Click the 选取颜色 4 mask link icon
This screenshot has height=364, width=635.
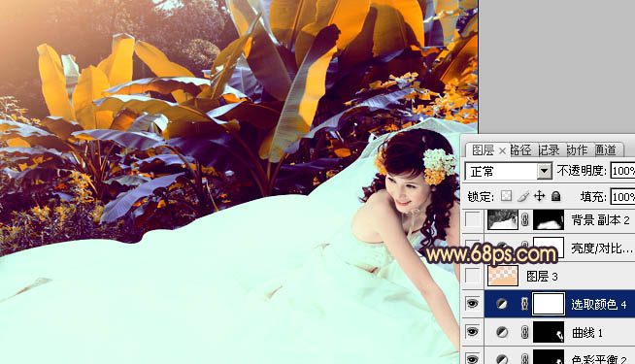point(525,304)
